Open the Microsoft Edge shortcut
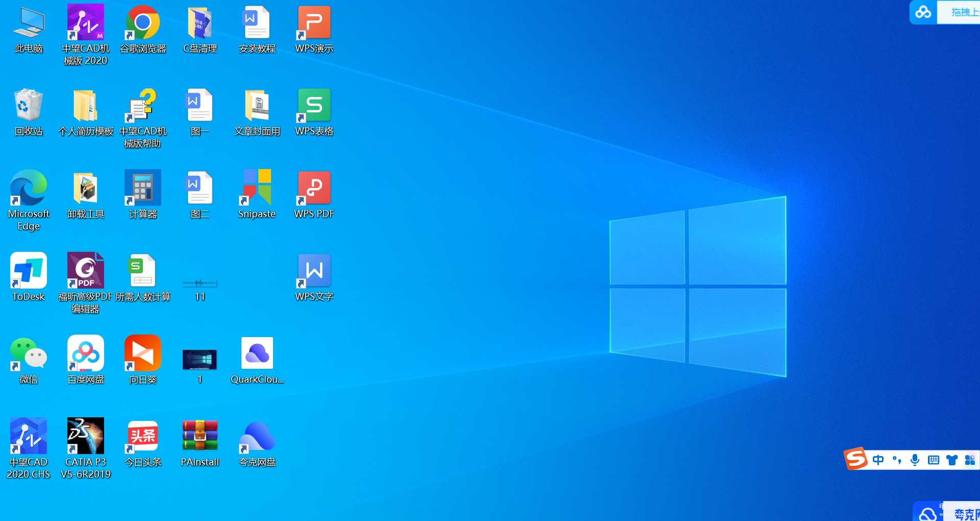Screen dimensions: 980x521 [29, 200]
